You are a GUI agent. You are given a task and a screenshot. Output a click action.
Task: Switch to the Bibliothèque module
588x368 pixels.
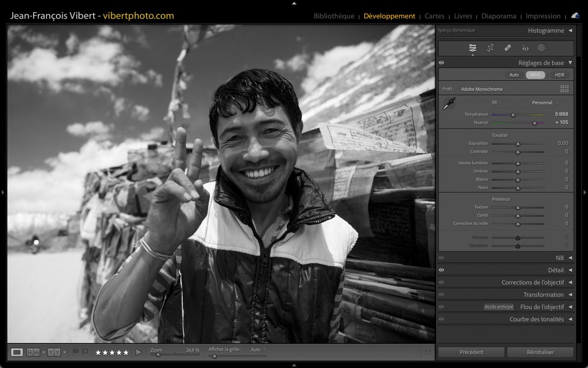coord(334,16)
